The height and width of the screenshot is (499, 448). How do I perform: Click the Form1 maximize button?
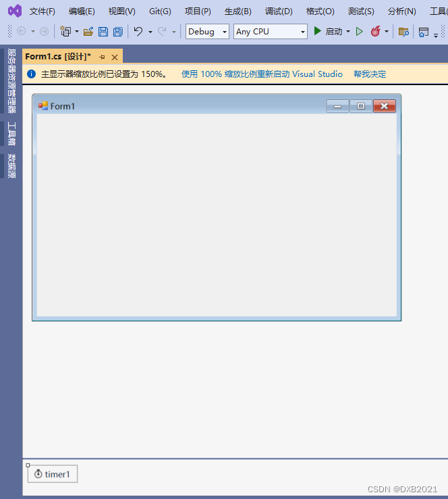pyautogui.click(x=360, y=106)
